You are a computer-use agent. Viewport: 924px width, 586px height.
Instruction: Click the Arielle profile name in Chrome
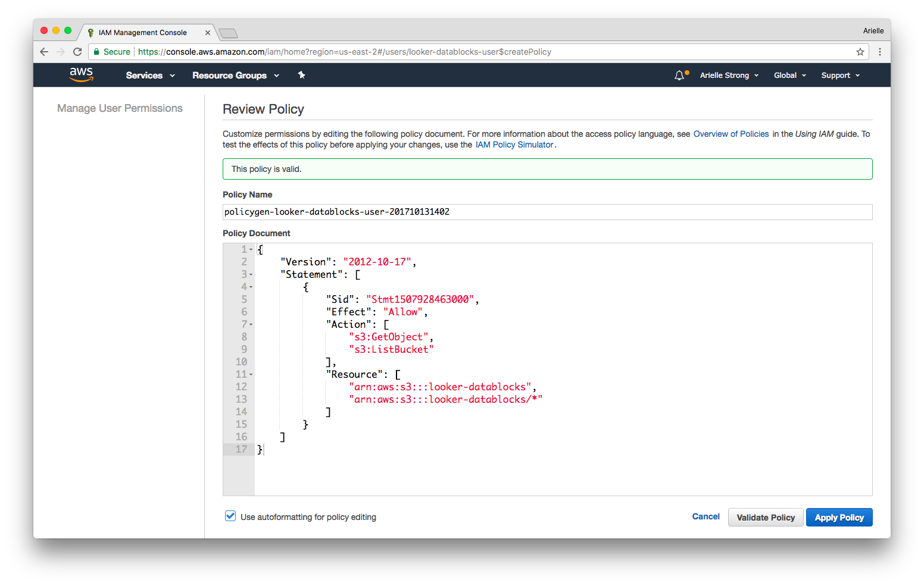[x=873, y=31]
